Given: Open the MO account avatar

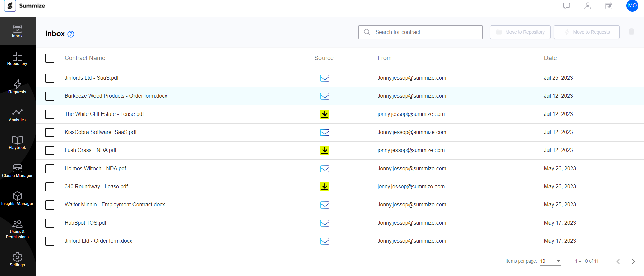Looking at the screenshot, I should (x=632, y=6).
